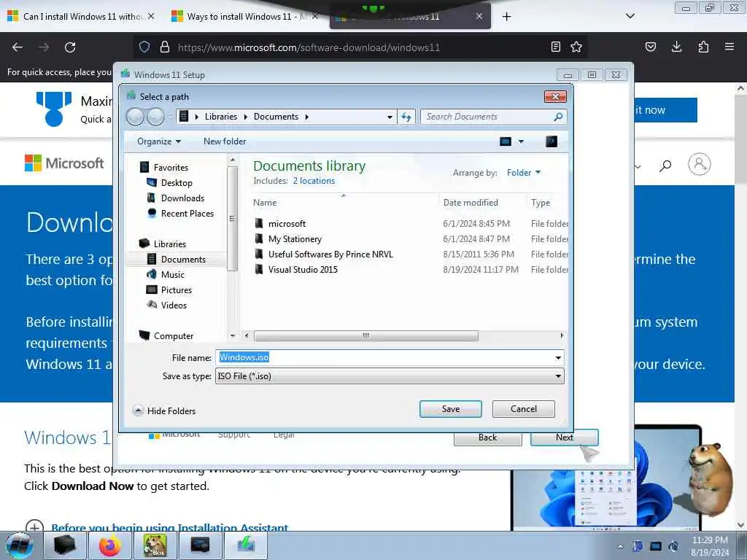Screen dimensions: 747x560
Task: Select the microsoft folder
Action: click(287, 224)
